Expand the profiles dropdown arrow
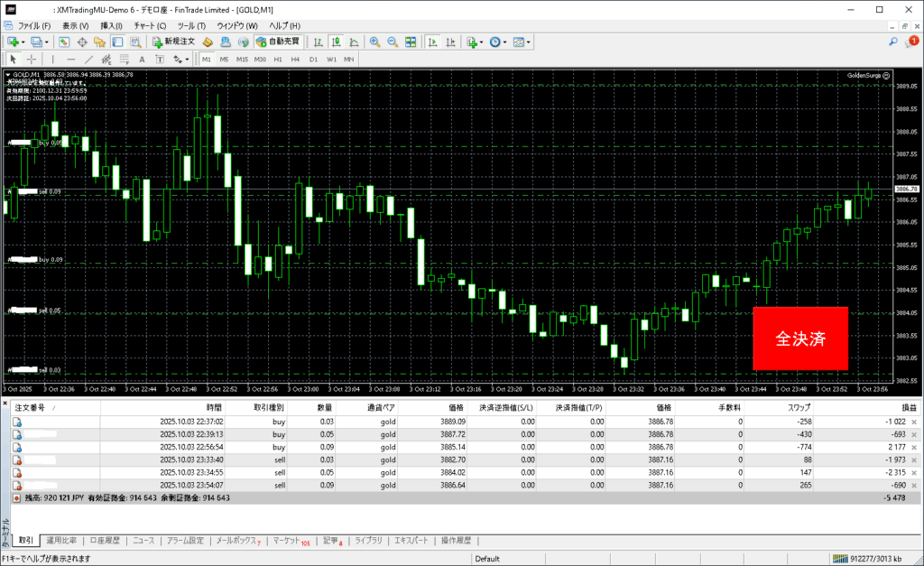Screen dimensions: 924x566 click(x=47, y=42)
